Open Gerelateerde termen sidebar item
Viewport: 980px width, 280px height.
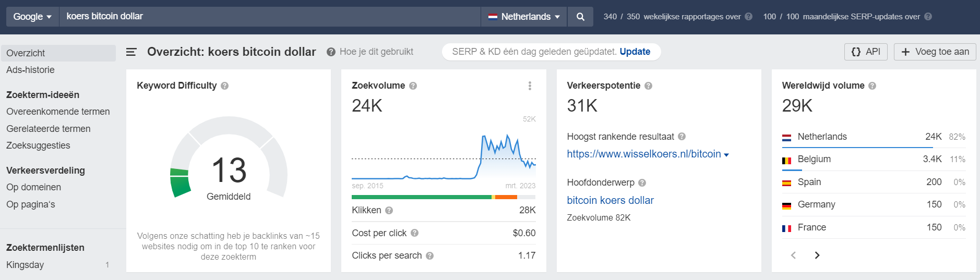(x=49, y=129)
